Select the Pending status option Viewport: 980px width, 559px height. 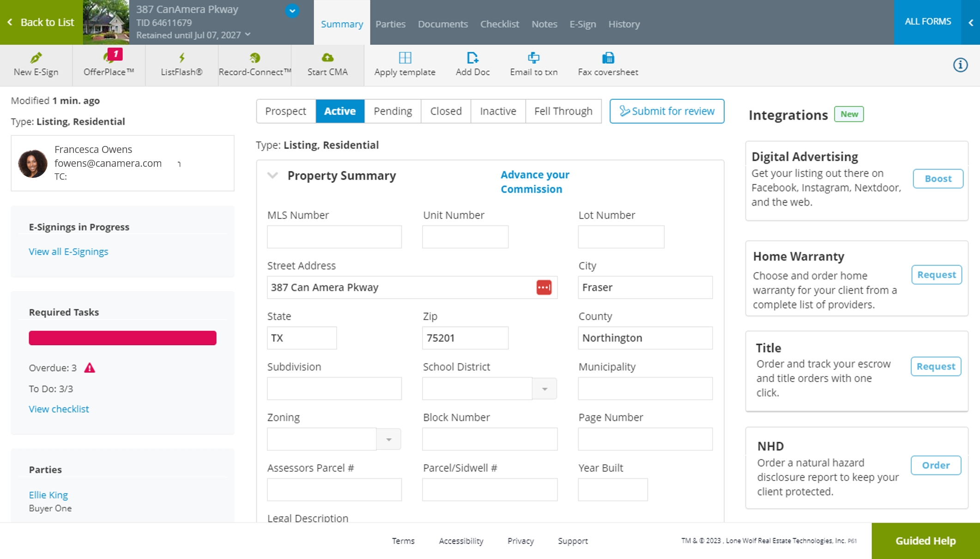(393, 111)
